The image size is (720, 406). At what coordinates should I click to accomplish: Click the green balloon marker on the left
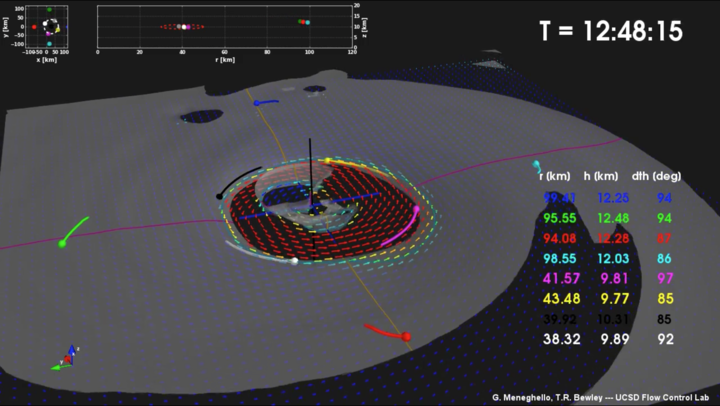(x=62, y=242)
